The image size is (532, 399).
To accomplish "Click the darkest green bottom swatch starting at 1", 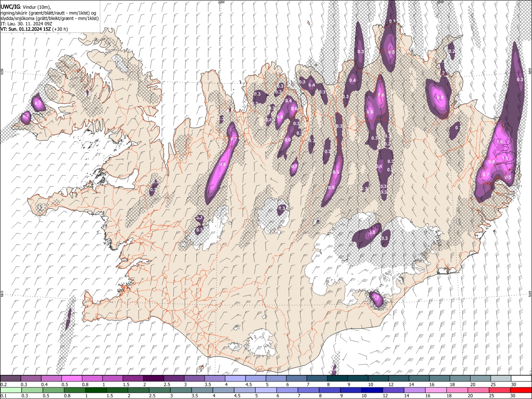I will point(96,390).
